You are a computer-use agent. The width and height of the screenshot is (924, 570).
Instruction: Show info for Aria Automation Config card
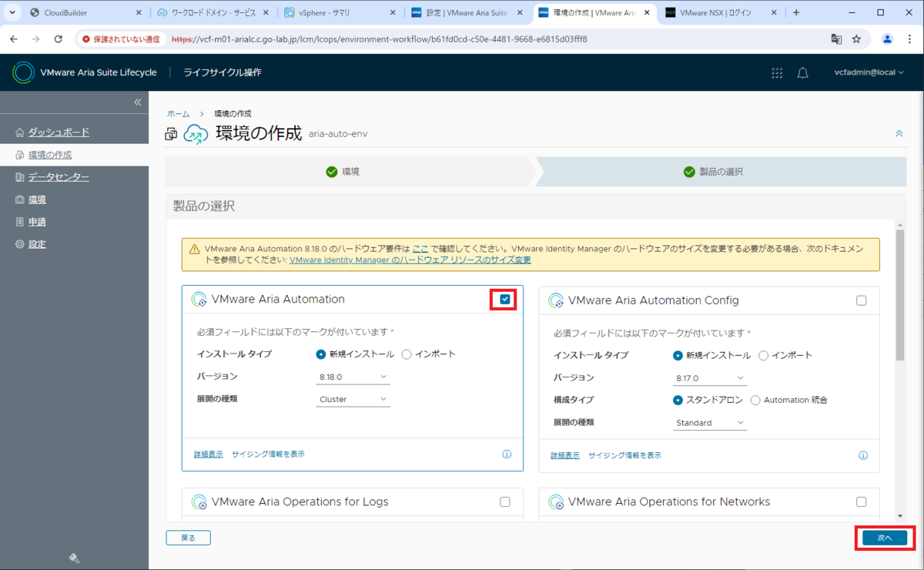point(863,455)
